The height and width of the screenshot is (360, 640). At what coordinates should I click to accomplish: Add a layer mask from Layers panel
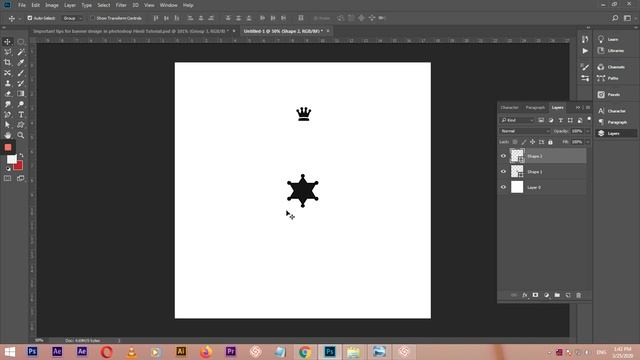(536, 295)
